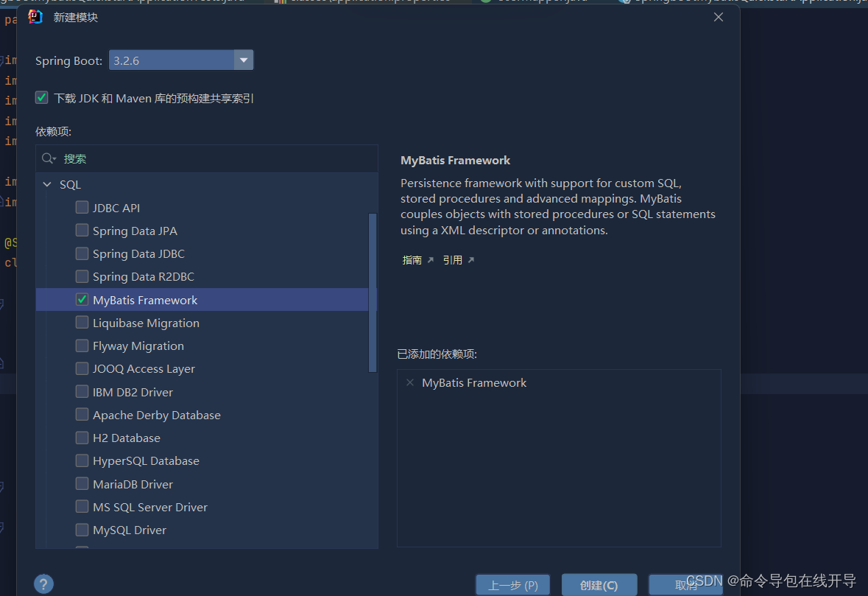Check the H2 Database dependency
The width and height of the screenshot is (868, 596).
coord(82,438)
